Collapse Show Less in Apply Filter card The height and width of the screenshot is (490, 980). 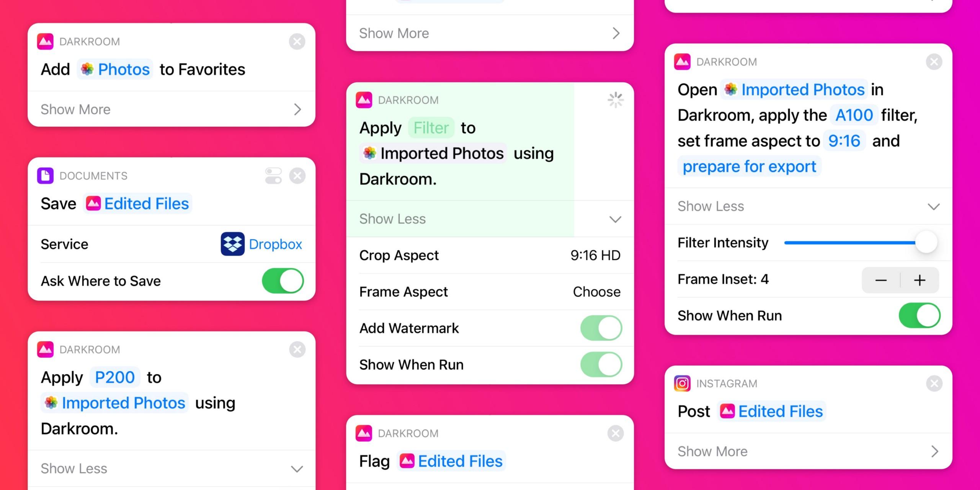490,219
